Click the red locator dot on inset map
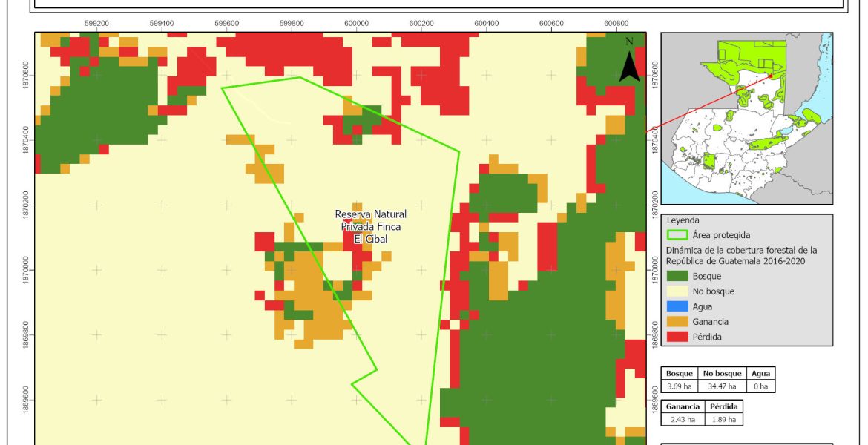Viewport: 868px width, 445px height. [771, 76]
